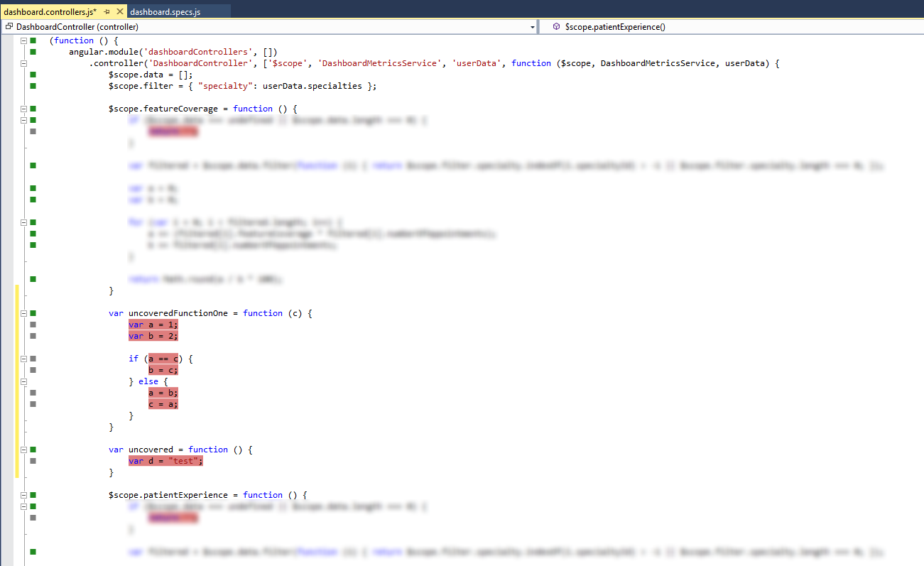Collapse the .controller('DashboardController' region
This screenshot has height=566, width=924.
coord(23,63)
